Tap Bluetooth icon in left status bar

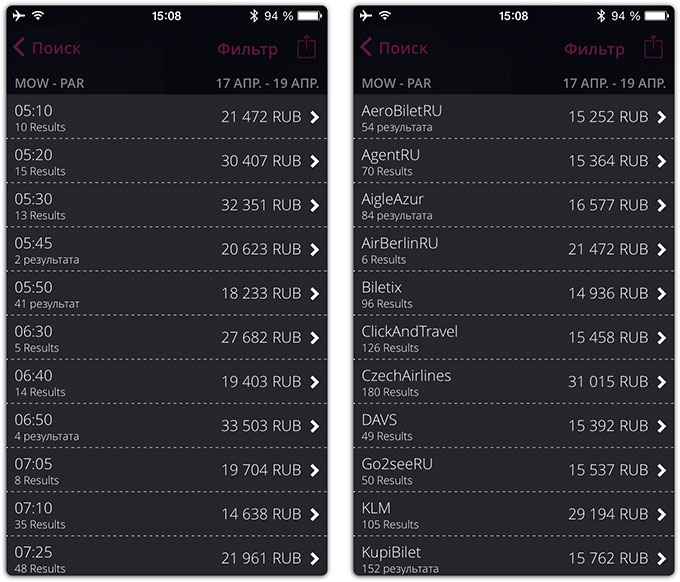coord(254,16)
